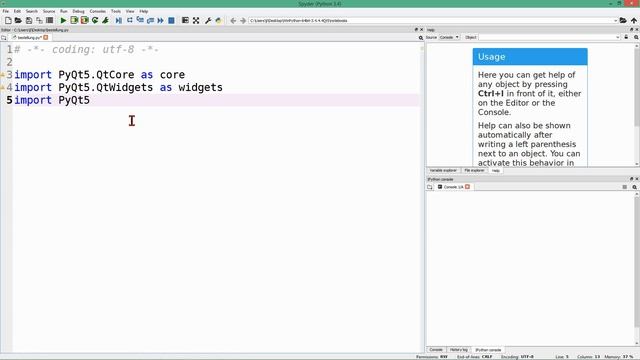Viewport: 640px width, 360px height.
Task: Expand the Object combo box dropdown arrow
Action: tap(618, 37)
